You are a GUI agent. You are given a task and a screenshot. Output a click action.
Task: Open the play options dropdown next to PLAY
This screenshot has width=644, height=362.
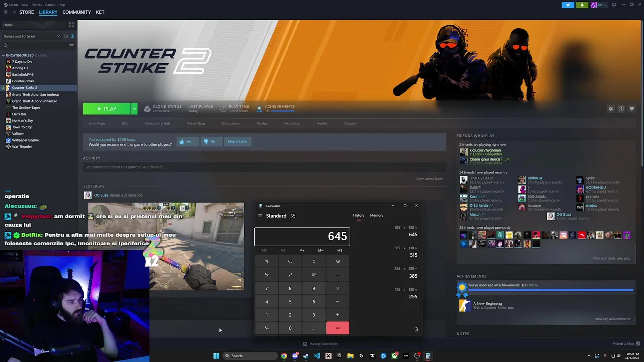tap(134, 109)
